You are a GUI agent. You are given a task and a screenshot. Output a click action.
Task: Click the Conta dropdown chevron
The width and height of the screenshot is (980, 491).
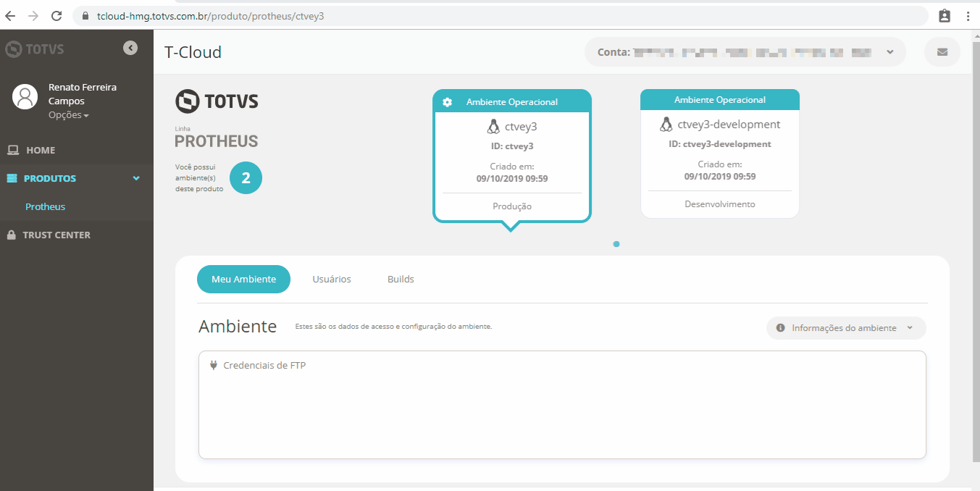pos(890,52)
